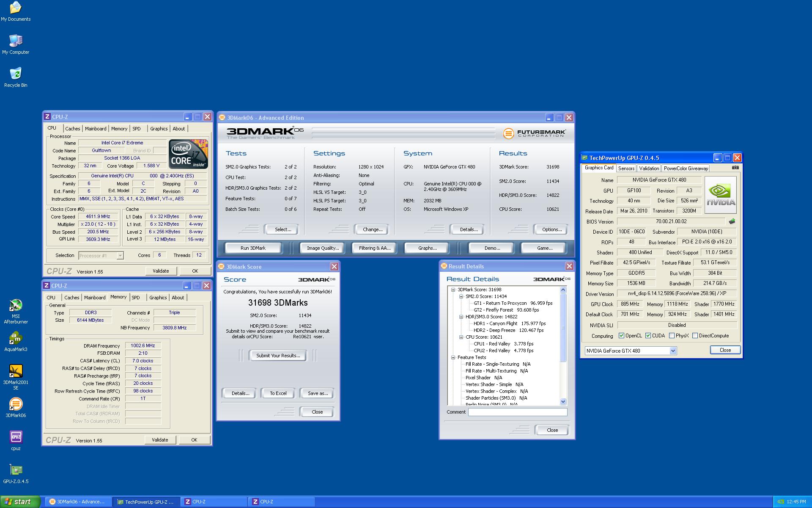812x508 pixels.
Task: Click Select... under Tests in 3DMark06
Action: pyautogui.click(x=283, y=229)
